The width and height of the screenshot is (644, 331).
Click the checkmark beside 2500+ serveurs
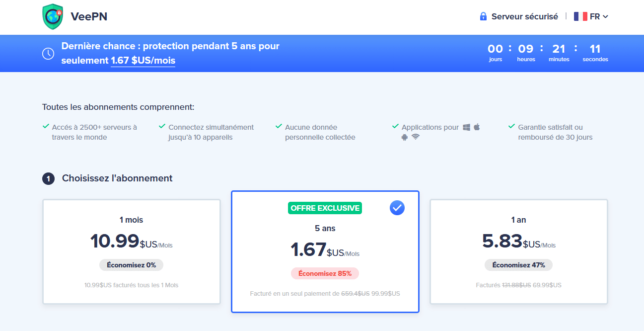pos(46,127)
